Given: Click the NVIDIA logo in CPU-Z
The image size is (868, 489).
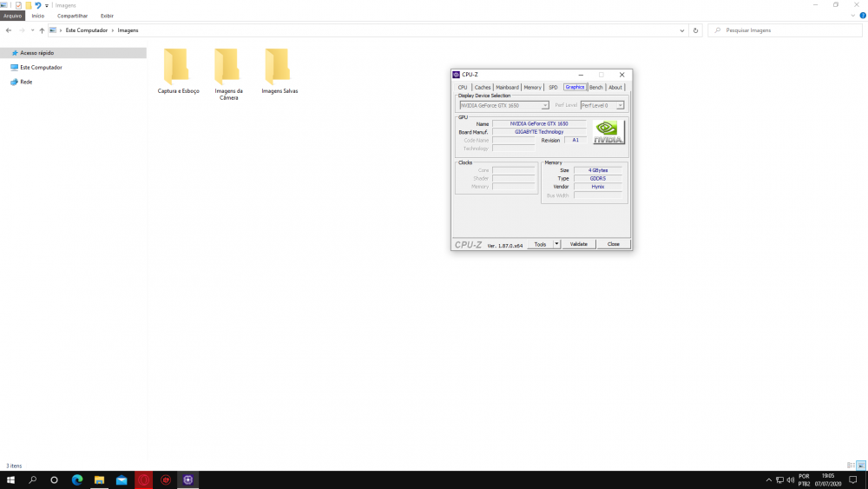Looking at the screenshot, I should coord(608,132).
